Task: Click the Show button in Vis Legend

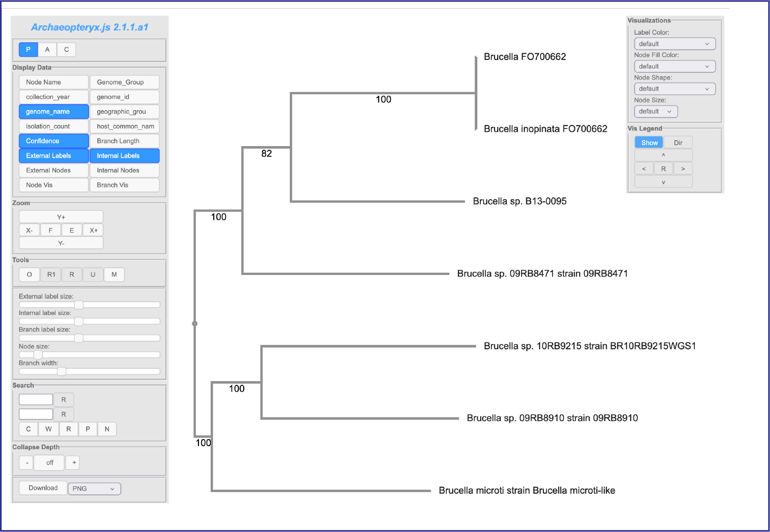Action: [x=649, y=143]
